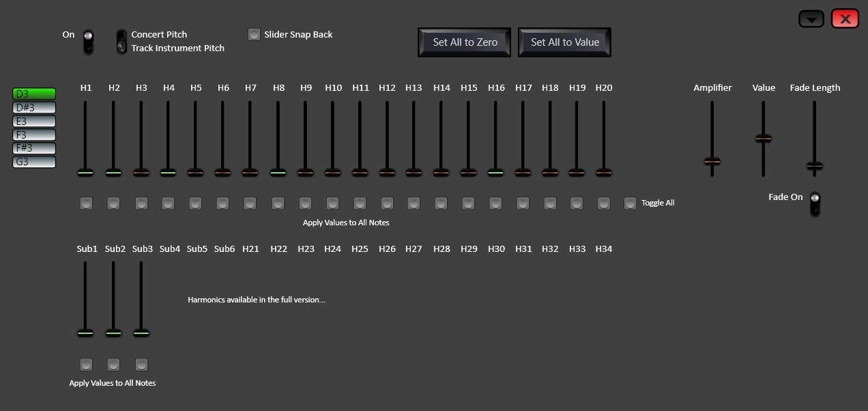
Task: Click the Set All to Value button
Action: (x=564, y=42)
